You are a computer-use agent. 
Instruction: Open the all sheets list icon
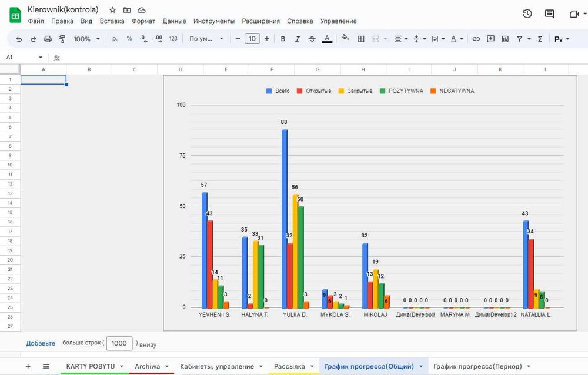coord(46,366)
